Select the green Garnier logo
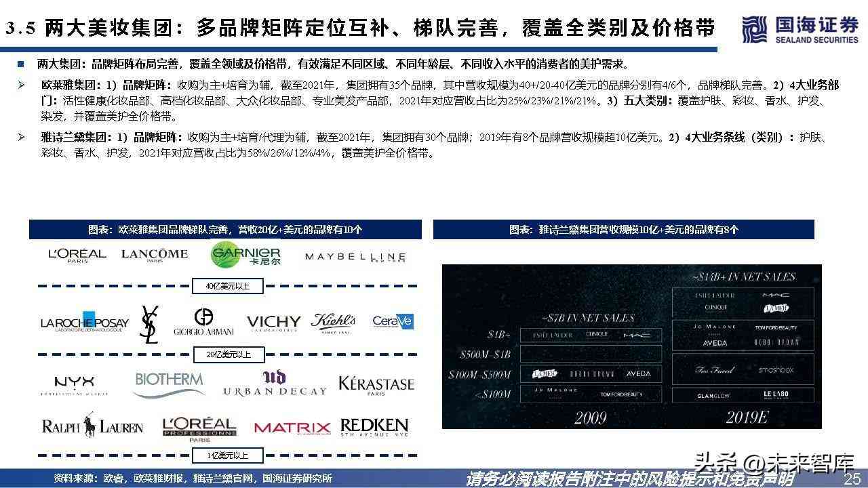 [245, 255]
